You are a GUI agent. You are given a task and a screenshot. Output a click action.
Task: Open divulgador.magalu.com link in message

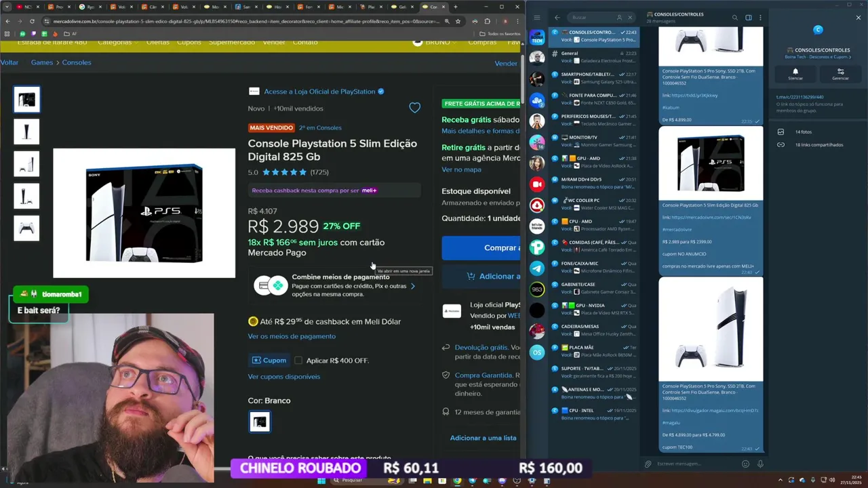pyautogui.click(x=715, y=411)
